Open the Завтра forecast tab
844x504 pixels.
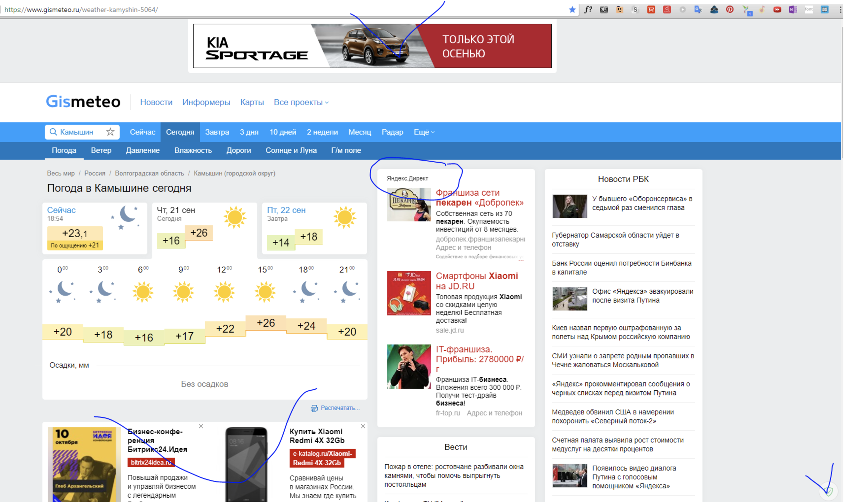(217, 132)
